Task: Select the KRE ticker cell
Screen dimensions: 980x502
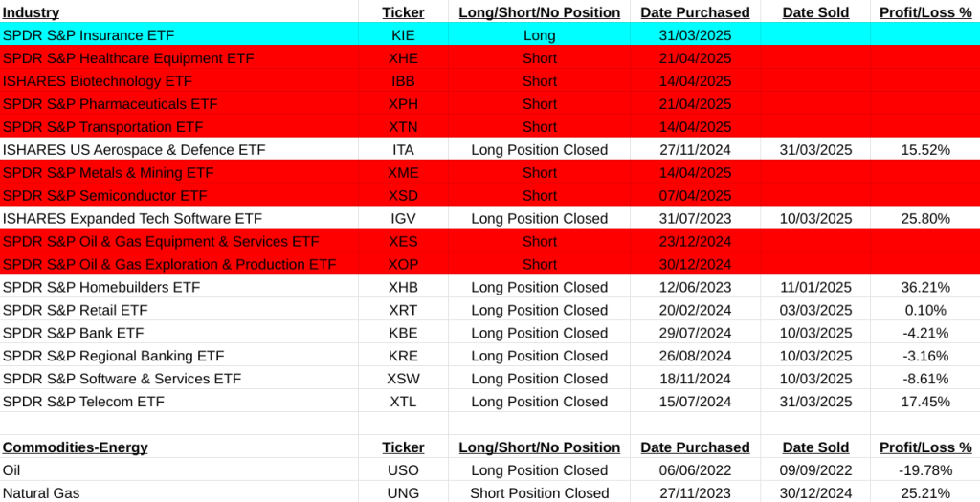Action: (x=403, y=357)
